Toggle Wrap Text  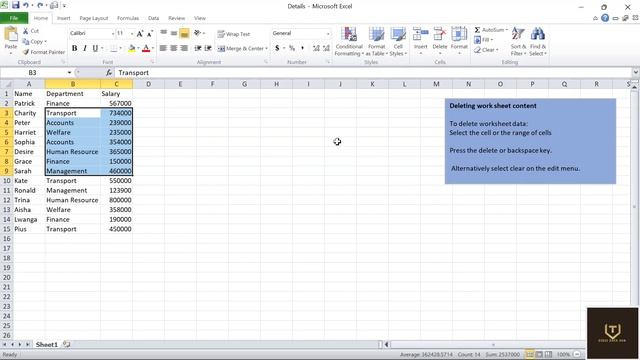click(234, 34)
